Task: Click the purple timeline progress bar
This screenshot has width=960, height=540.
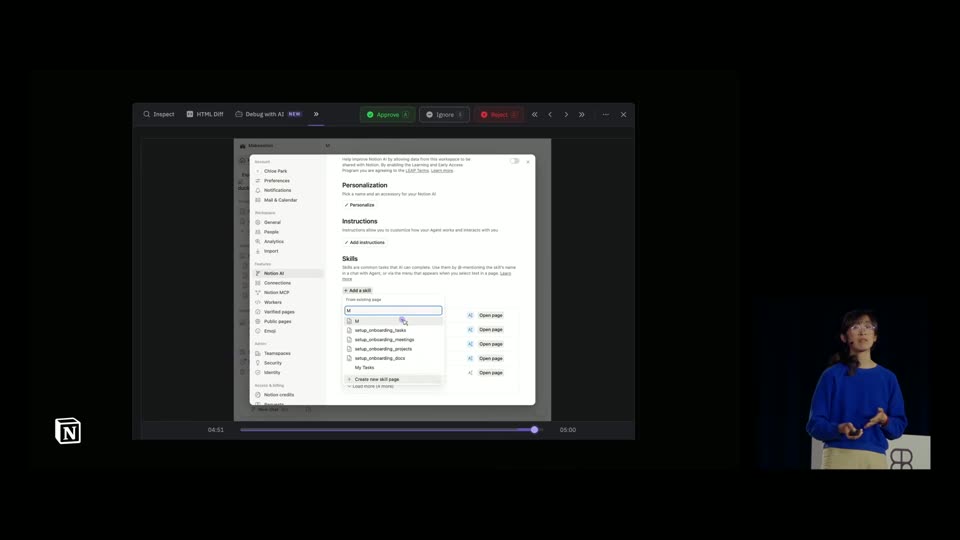Action: (387, 430)
